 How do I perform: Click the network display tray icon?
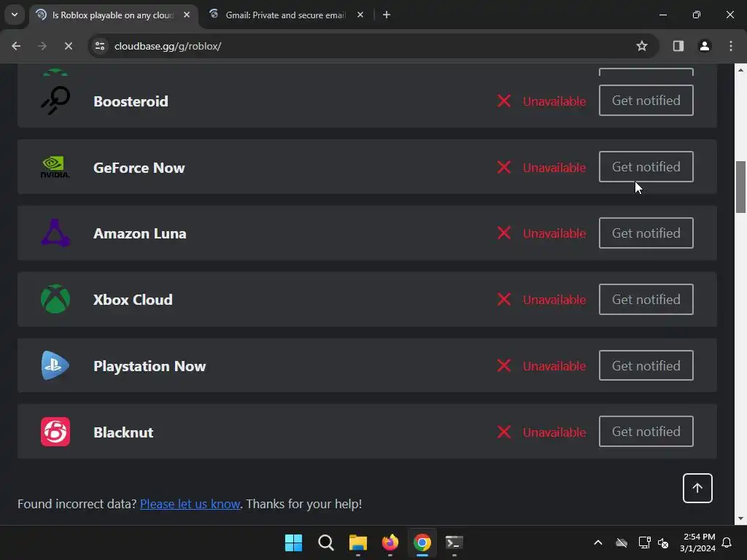[x=645, y=542]
